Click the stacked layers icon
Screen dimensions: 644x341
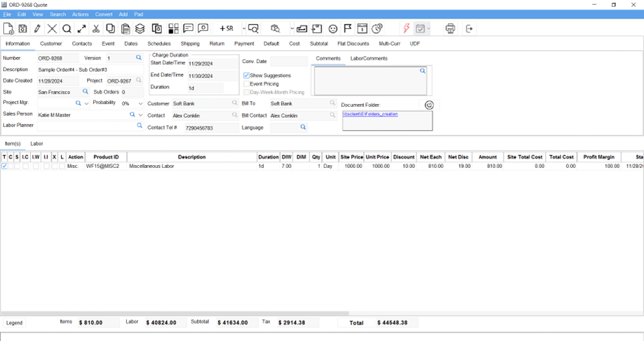[x=140, y=29]
